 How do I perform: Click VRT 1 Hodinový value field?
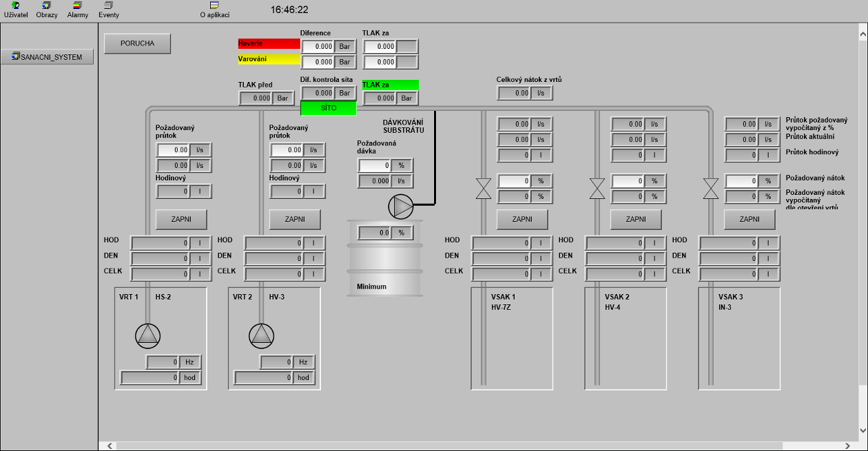[174, 191]
